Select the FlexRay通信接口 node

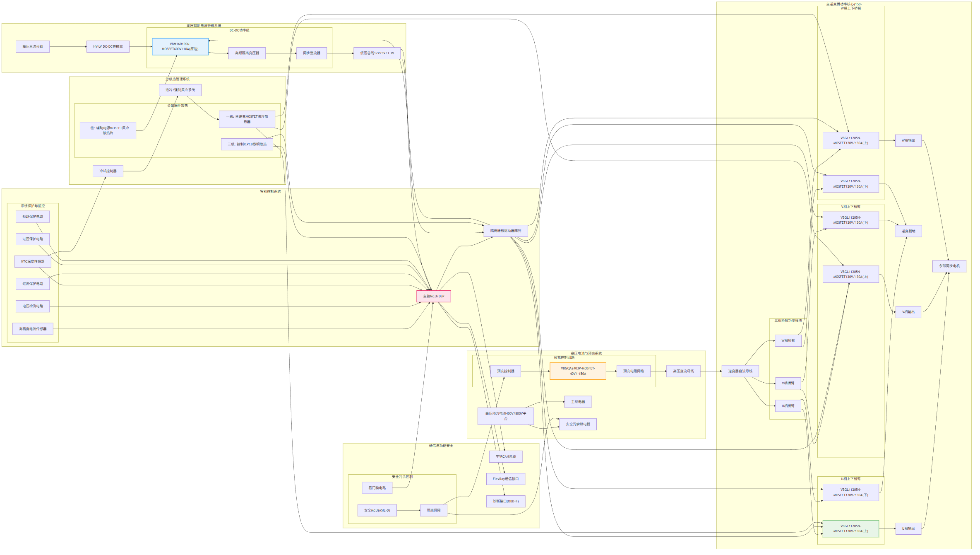click(506, 479)
